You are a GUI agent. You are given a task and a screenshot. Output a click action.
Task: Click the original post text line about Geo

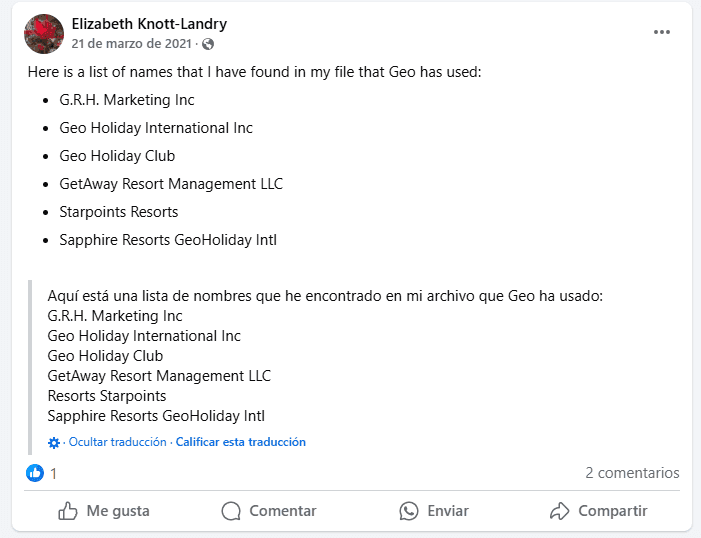point(255,73)
